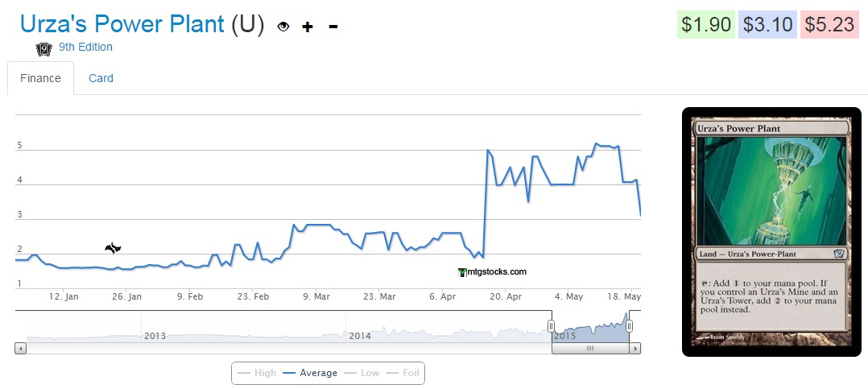Open the Urza's Power Plant title link
Screen dimensions: 868x389
122,24
